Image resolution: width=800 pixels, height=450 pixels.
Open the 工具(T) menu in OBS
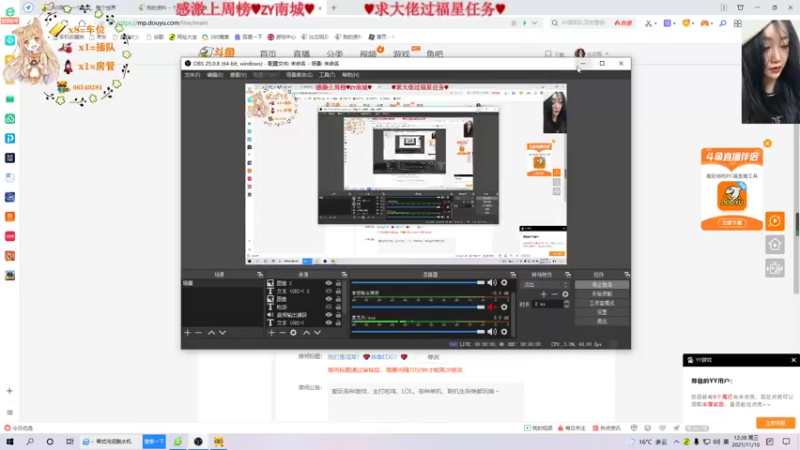click(x=327, y=75)
